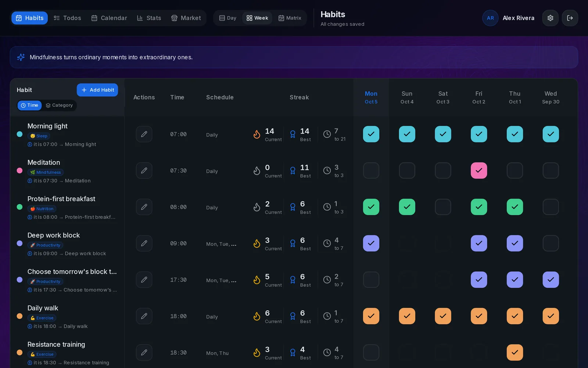Click the Sleep category tag

(x=39, y=136)
